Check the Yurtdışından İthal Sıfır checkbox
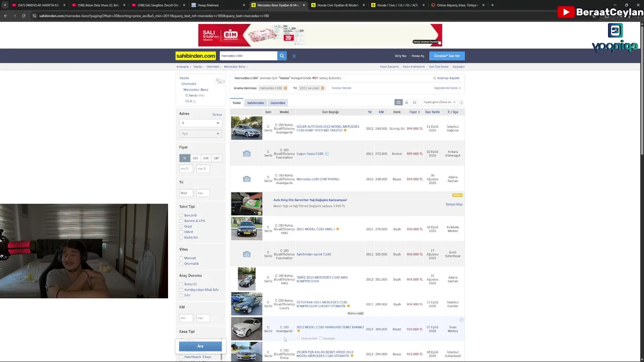 click(181, 290)
